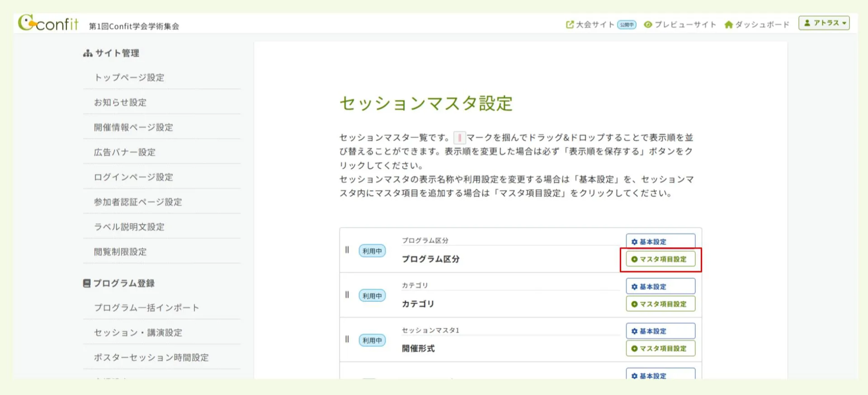
Task: Open お知らせ設定 in sidebar
Action: coord(120,102)
